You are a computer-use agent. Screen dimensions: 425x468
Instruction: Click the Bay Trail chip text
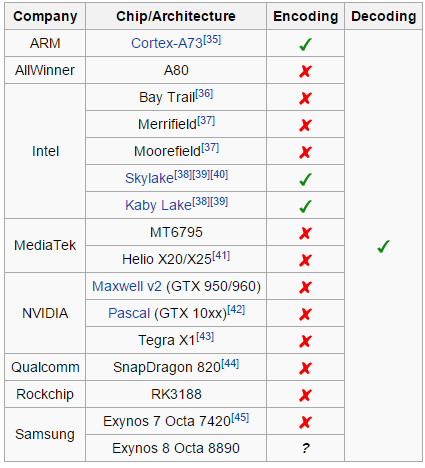[x=167, y=97]
